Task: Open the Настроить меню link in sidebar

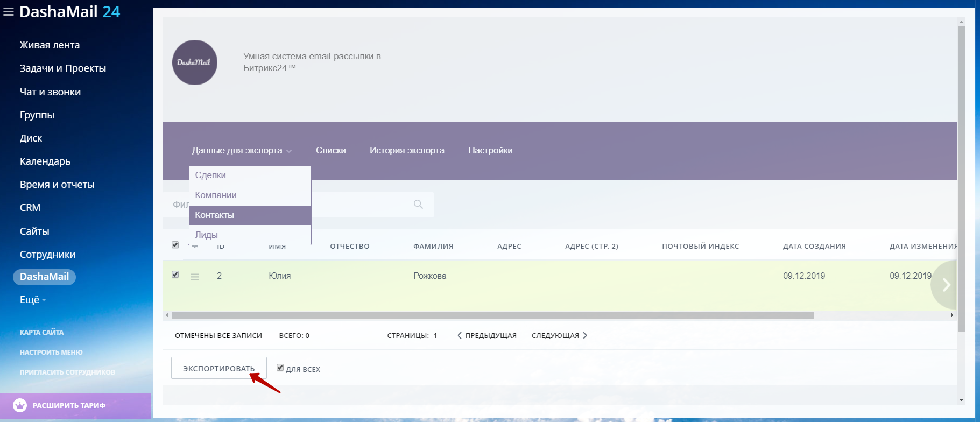Action: (51, 352)
